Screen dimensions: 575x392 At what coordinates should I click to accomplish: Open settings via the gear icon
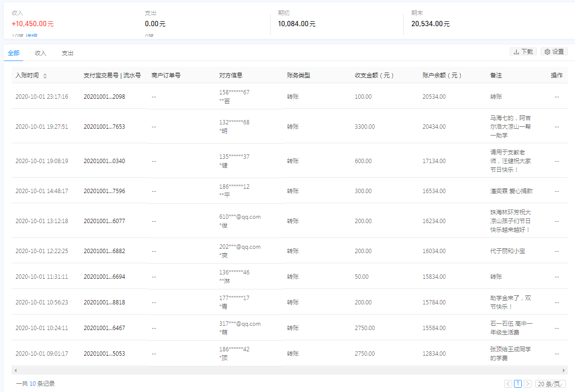(x=547, y=51)
